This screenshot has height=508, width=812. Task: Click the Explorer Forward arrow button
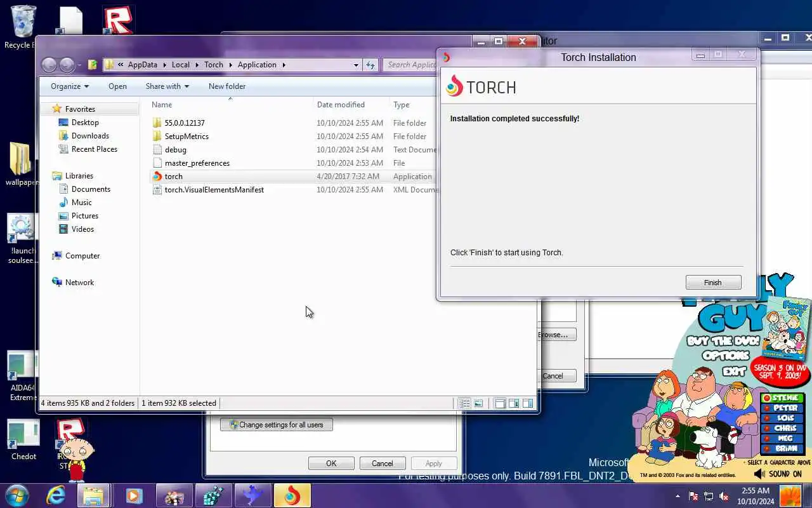pos(67,65)
